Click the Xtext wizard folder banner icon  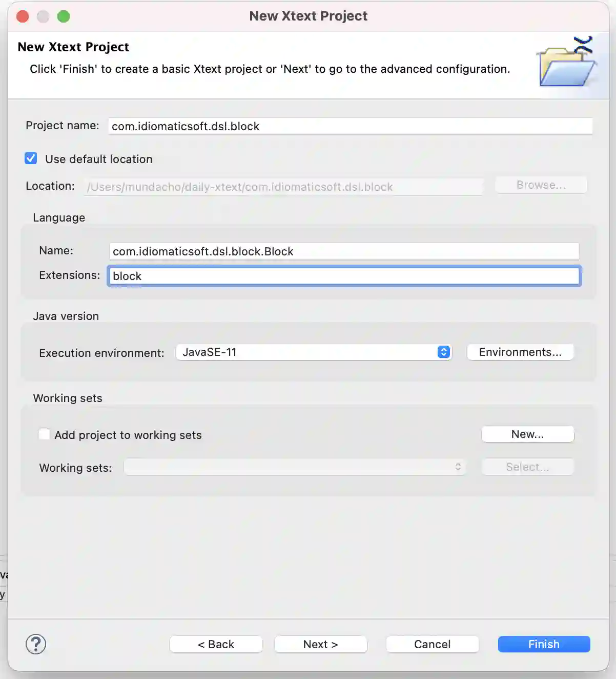click(x=566, y=63)
